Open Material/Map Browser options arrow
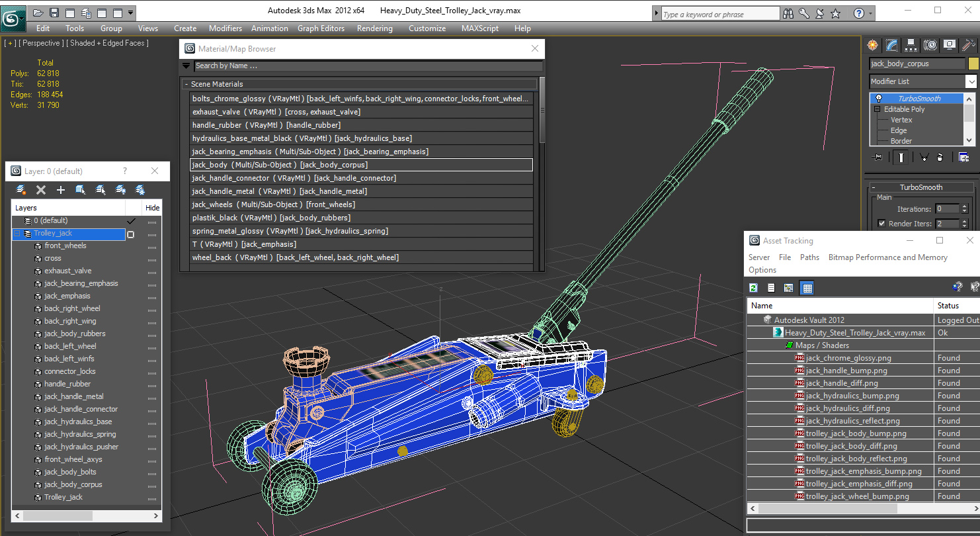 (x=186, y=66)
